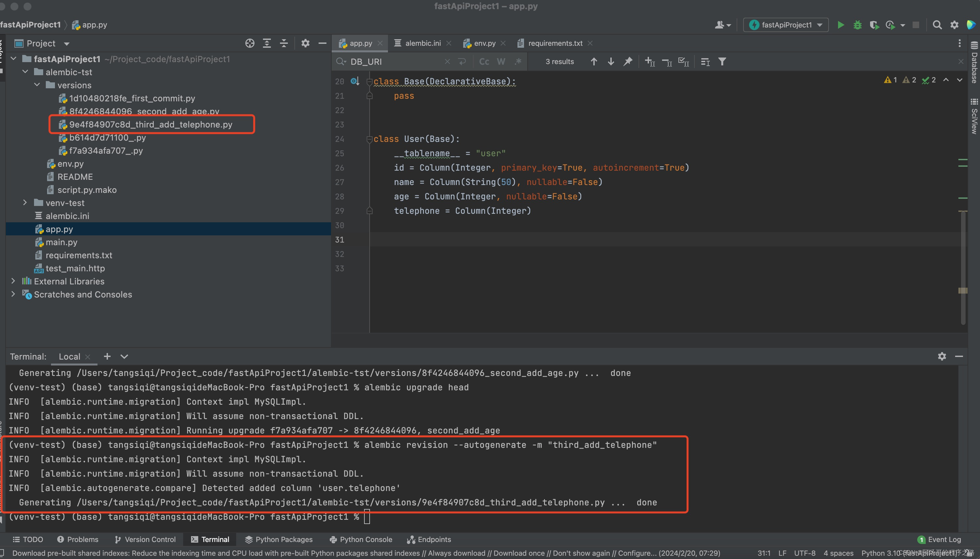Open the profiler run icon
This screenshot has width=980, height=559.
click(890, 25)
